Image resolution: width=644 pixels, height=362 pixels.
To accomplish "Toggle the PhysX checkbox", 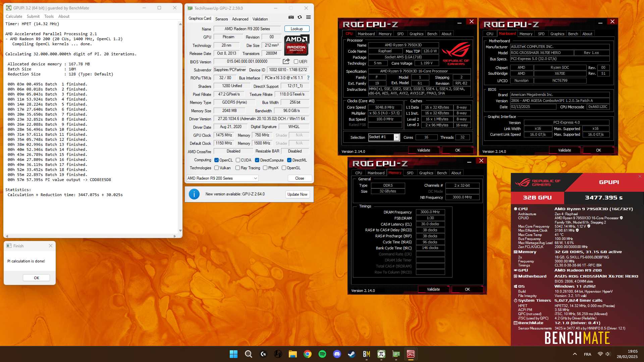I will [265, 168].
